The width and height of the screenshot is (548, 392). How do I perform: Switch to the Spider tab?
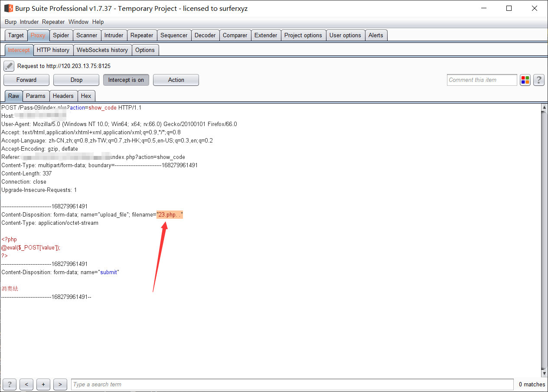click(x=61, y=35)
